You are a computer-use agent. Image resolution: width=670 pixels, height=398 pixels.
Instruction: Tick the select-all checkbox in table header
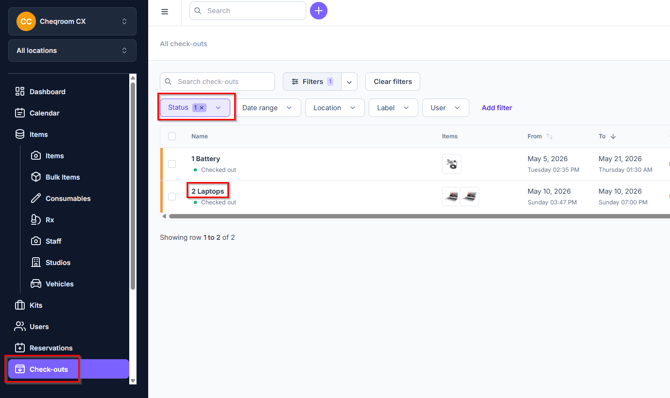[x=172, y=136]
